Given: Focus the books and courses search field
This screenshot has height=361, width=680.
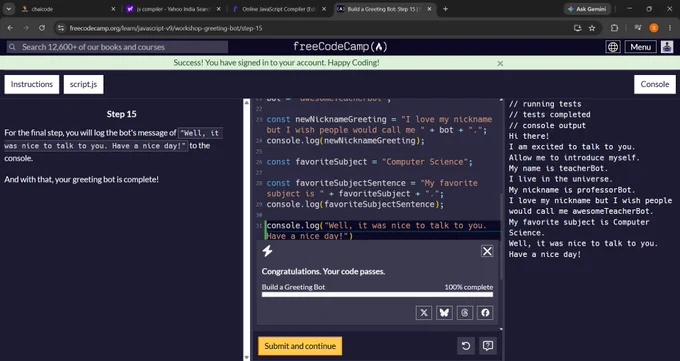Looking at the screenshot, I should pyautogui.click(x=117, y=47).
